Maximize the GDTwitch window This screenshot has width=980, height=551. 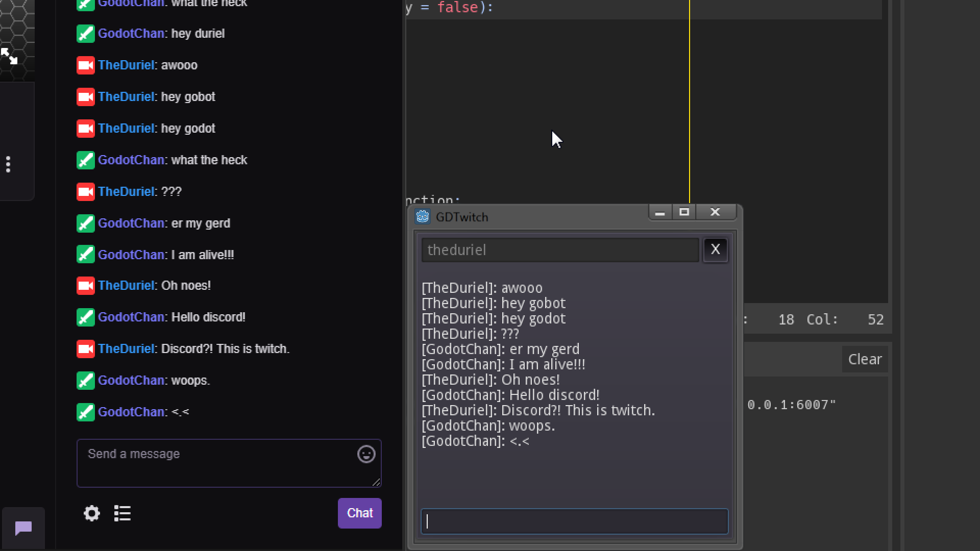click(x=684, y=212)
